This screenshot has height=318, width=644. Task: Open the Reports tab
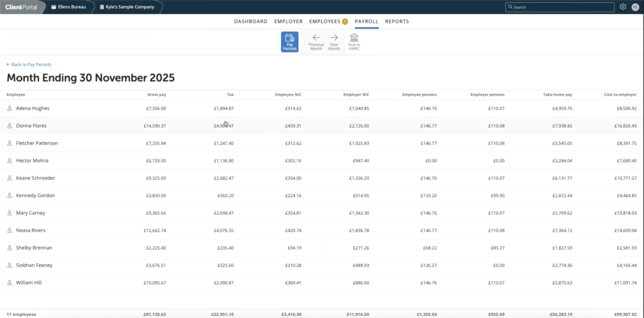pyautogui.click(x=397, y=21)
